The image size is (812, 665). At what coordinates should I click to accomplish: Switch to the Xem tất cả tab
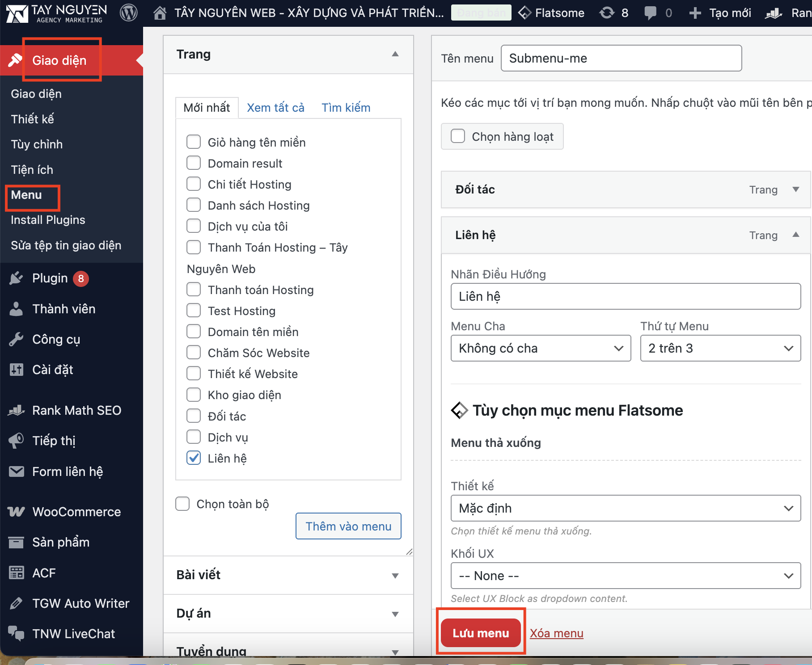[275, 108]
